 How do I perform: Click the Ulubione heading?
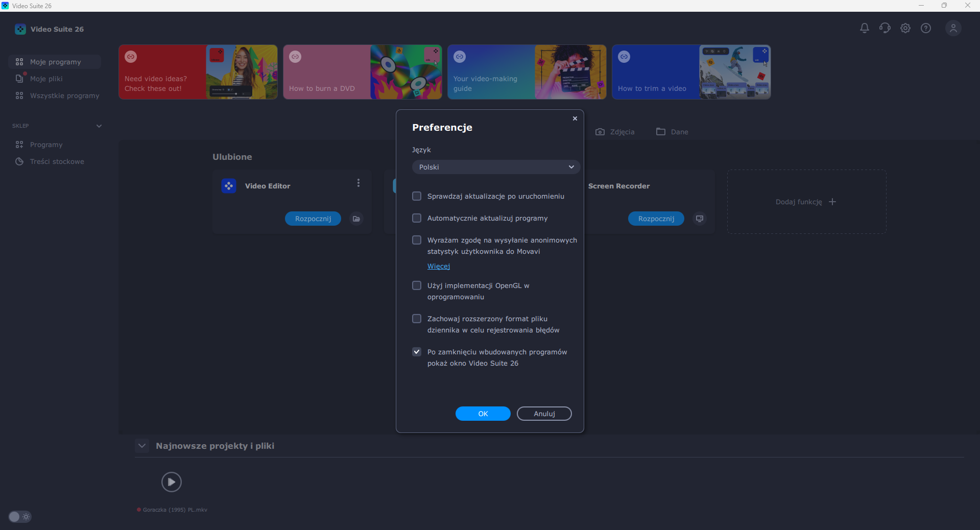pos(232,157)
